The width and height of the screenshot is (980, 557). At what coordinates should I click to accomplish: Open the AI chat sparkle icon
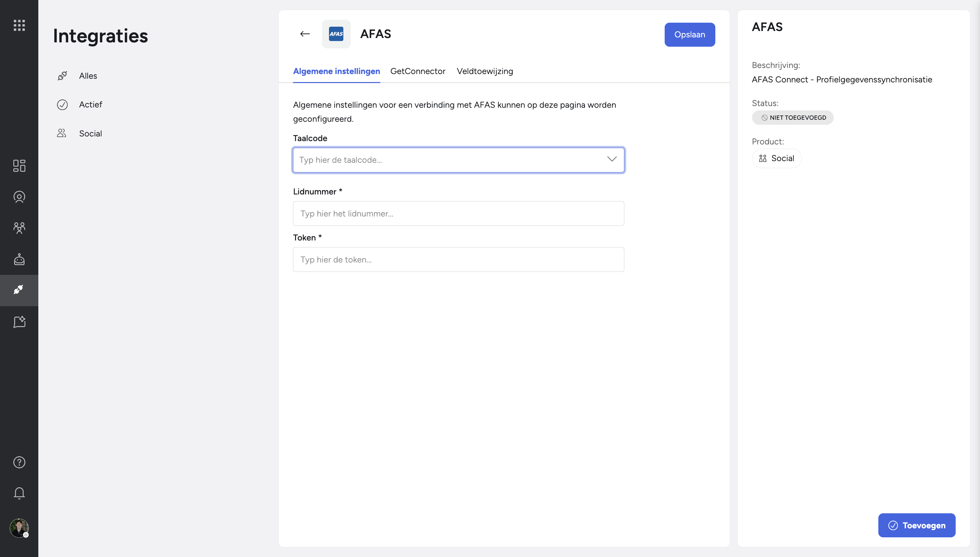click(19, 322)
